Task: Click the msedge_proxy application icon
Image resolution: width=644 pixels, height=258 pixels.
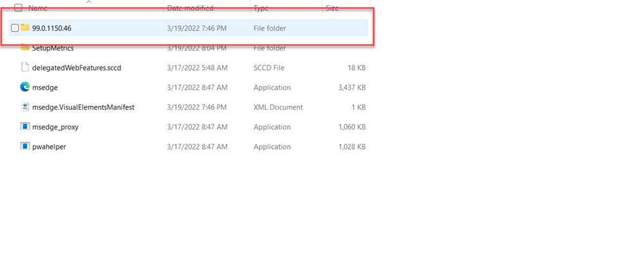Action: pyautogui.click(x=25, y=127)
